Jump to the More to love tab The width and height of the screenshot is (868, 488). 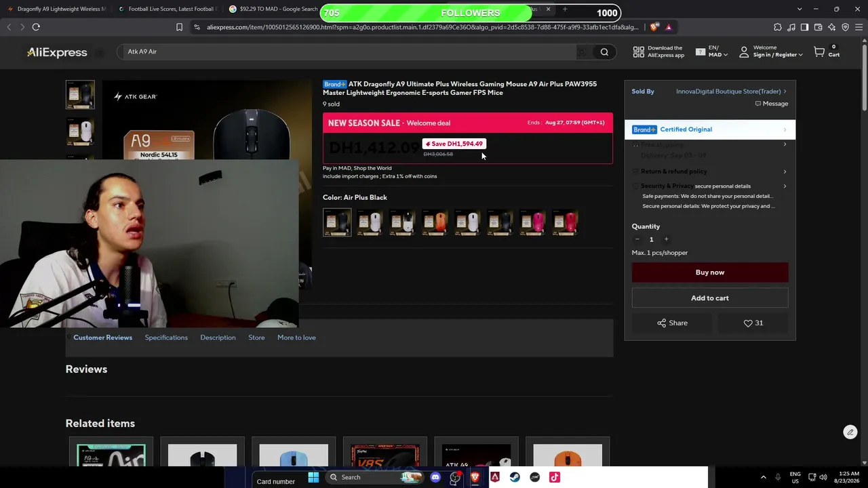(296, 338)
